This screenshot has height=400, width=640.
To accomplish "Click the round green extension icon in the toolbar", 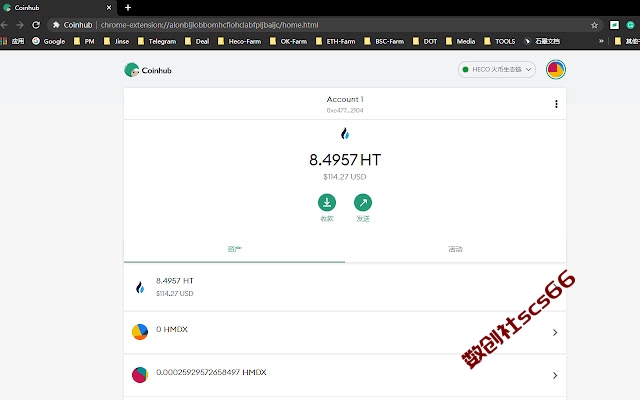I will click(x=631, y=25).
